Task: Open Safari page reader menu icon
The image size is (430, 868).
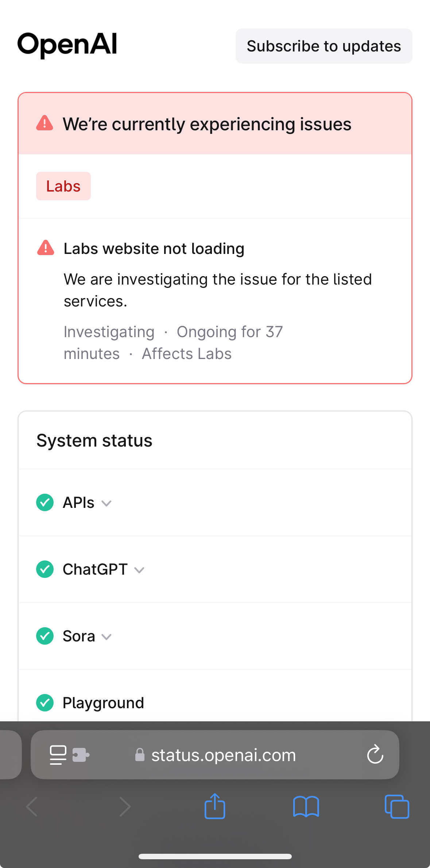Action: [x=58, y=755]
